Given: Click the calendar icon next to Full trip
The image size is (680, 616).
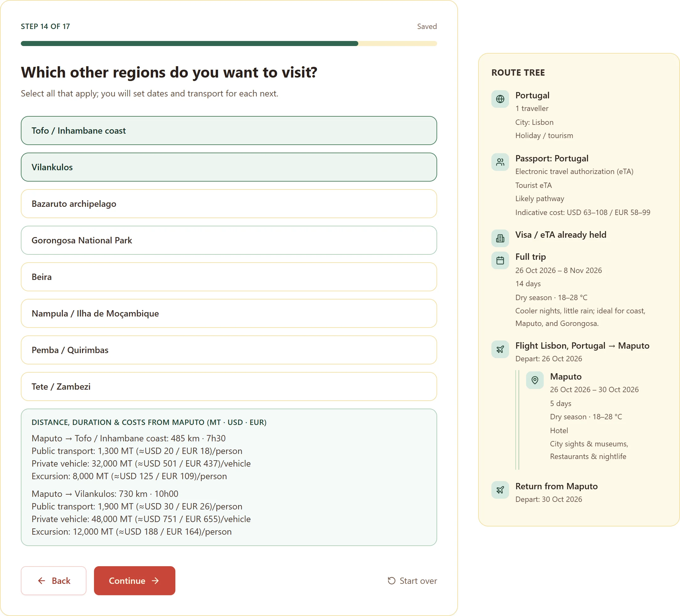Looking at the screenshot, I should (500, 260).
